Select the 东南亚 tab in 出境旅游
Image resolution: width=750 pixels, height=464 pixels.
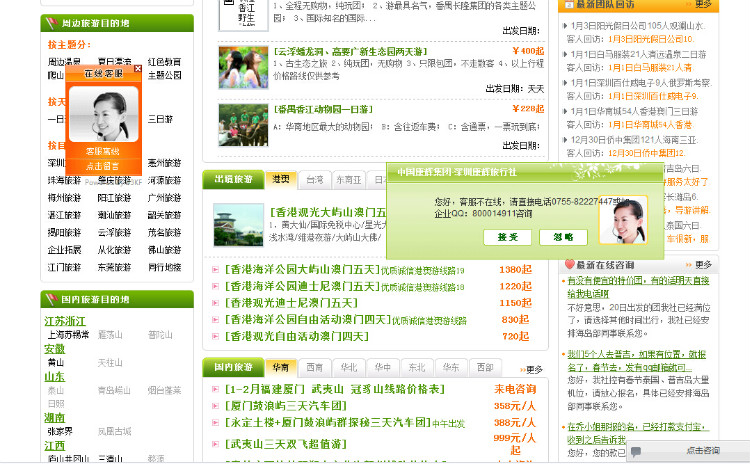point(348,180)
